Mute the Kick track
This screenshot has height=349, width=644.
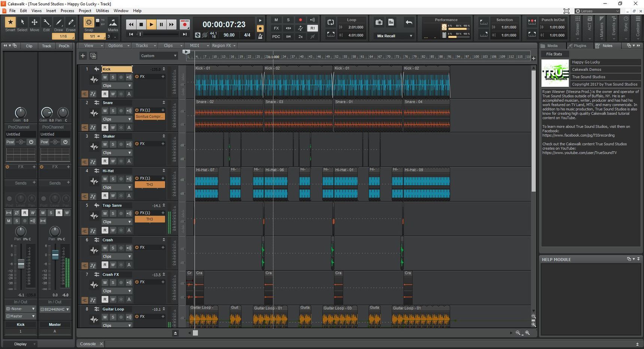point(105,77)
